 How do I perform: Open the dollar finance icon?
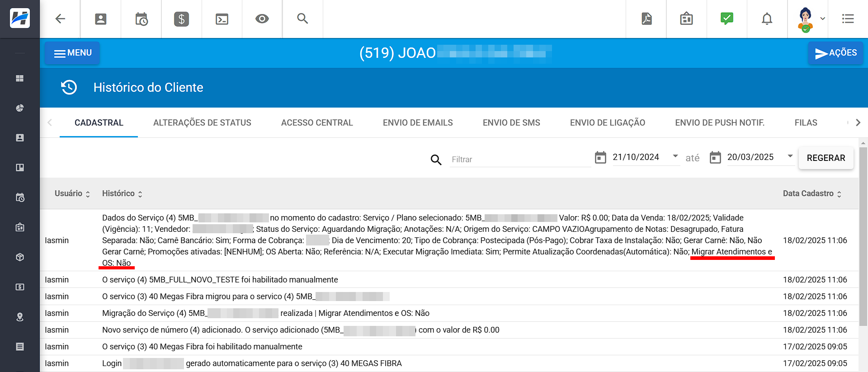pos(181,19)
